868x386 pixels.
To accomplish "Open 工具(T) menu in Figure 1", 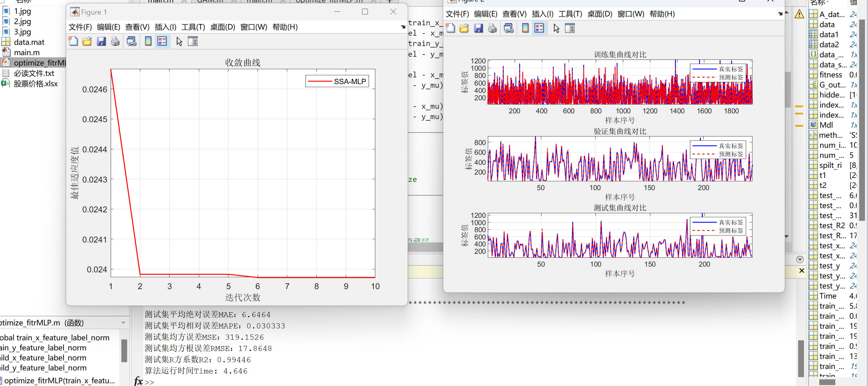I will click(x=193, y=27).
